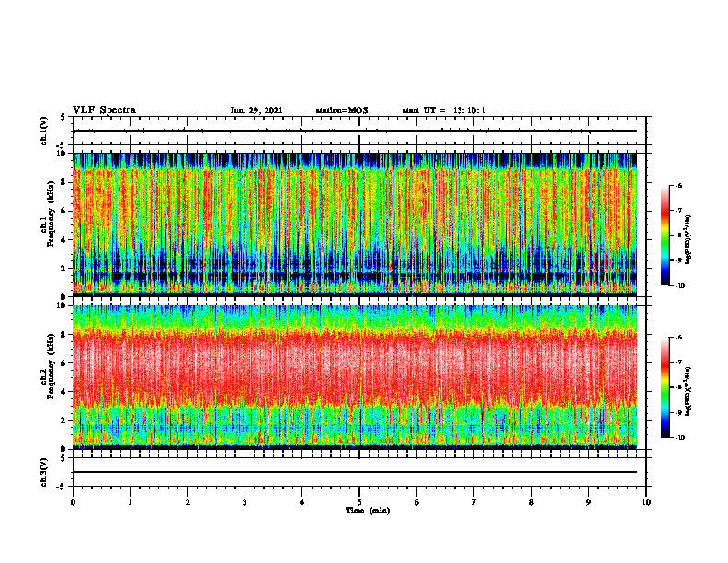Click the "Time (min)" axis label
The width and height of the screenshot is (728, 563).
(x=368, y=511)
